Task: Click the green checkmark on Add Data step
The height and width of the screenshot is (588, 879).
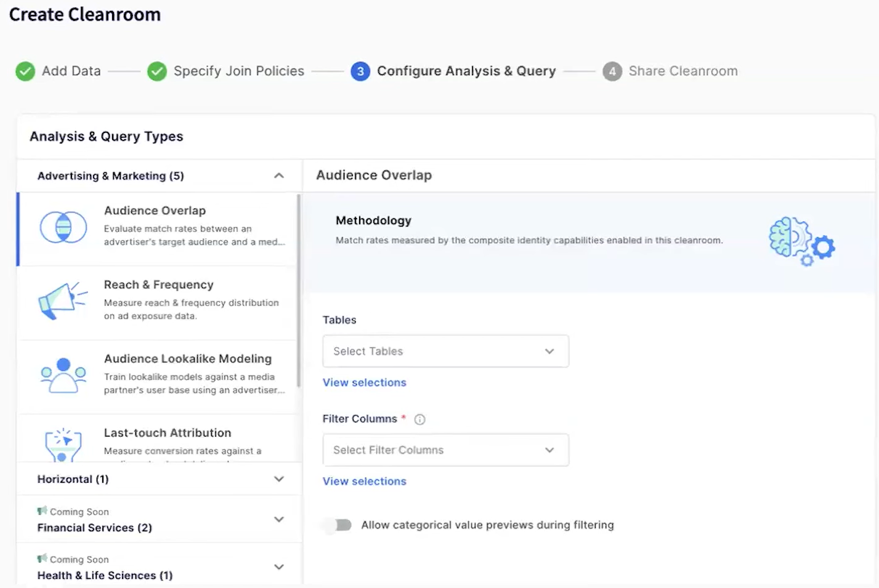Action: (x=25, y=71)
